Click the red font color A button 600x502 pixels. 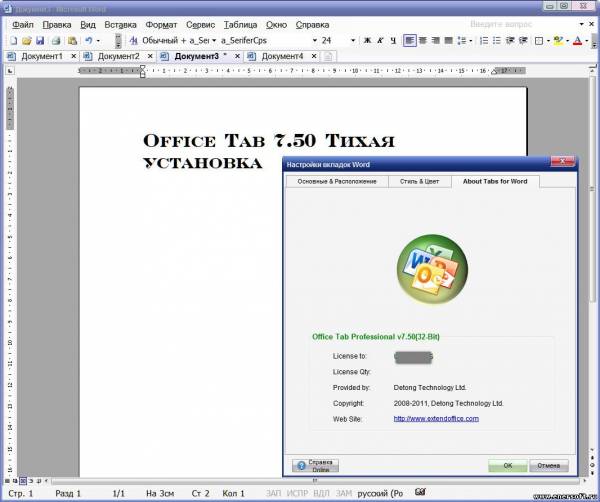[x=577, y=41]
